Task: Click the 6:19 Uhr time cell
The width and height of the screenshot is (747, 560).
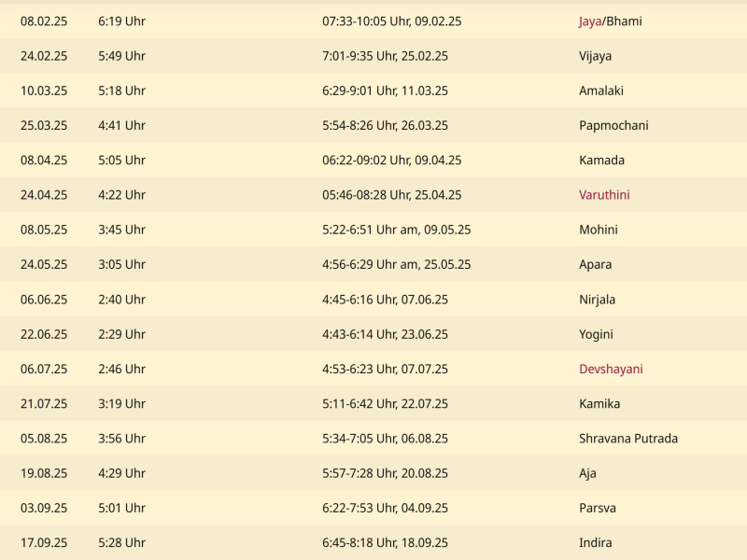Action: tap(121, 21)
